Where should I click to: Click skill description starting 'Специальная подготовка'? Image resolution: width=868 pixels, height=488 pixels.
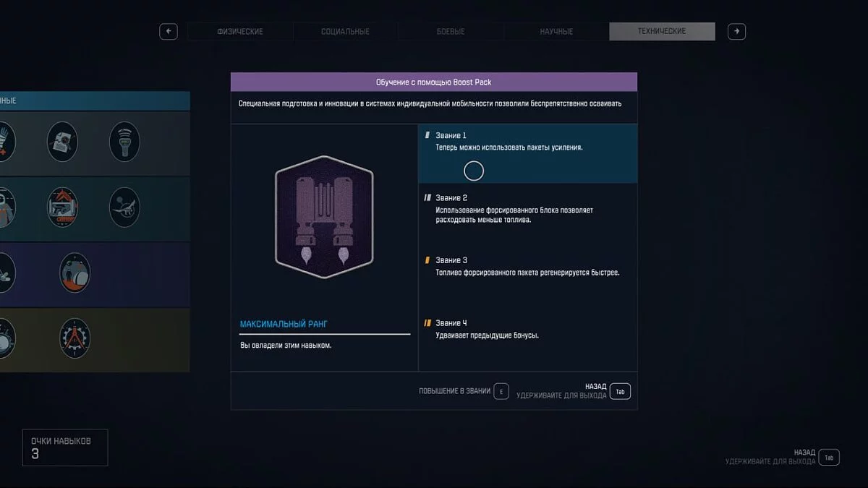(430, 103)
